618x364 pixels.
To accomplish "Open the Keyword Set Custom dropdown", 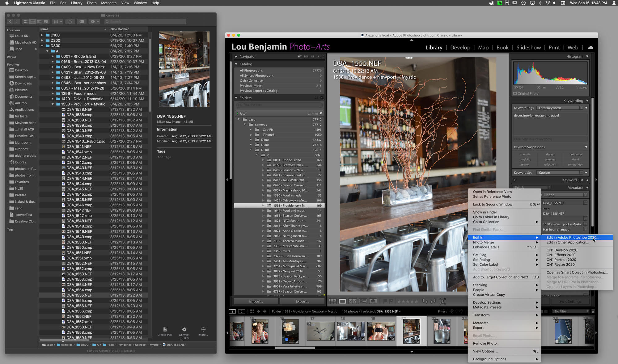I will [x=560, y=173].
